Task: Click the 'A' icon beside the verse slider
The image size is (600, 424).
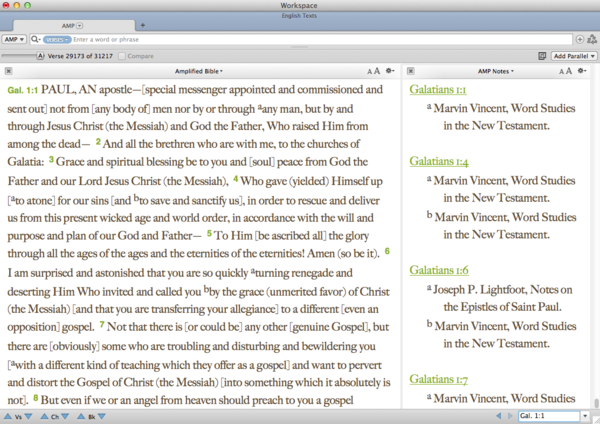Action: [x=40, y=56]
